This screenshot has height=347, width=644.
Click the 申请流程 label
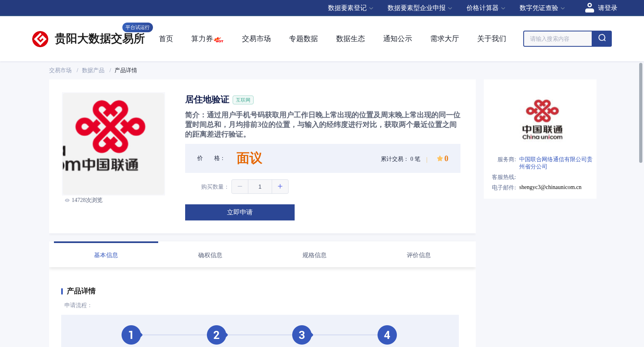click(78, 305)
